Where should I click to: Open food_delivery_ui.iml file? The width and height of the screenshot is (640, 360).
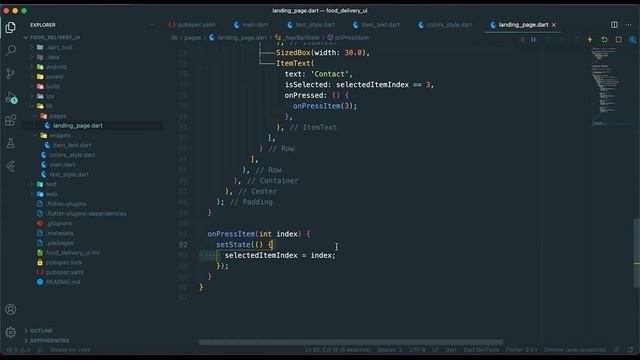[73, 253]
